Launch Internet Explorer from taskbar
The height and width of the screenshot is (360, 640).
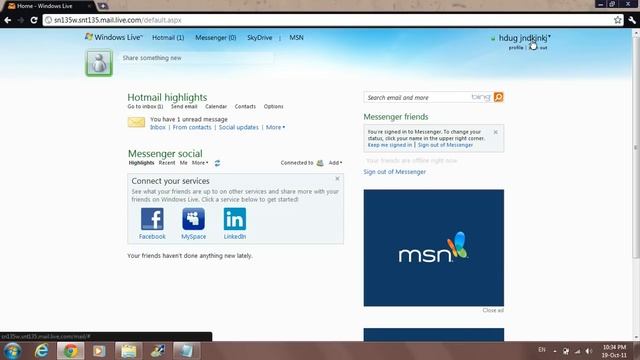tap(41, 351)
